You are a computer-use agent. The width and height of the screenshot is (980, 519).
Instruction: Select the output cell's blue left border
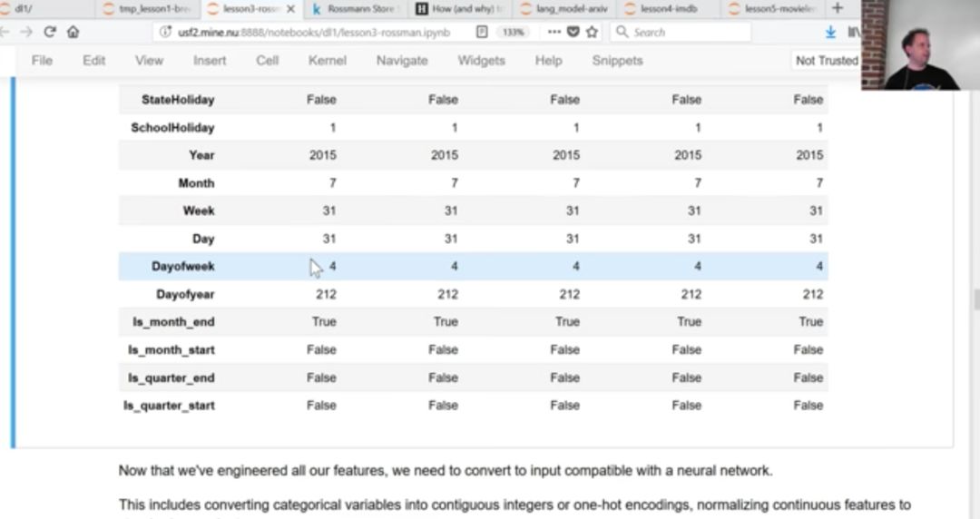[x=13, y=262]
